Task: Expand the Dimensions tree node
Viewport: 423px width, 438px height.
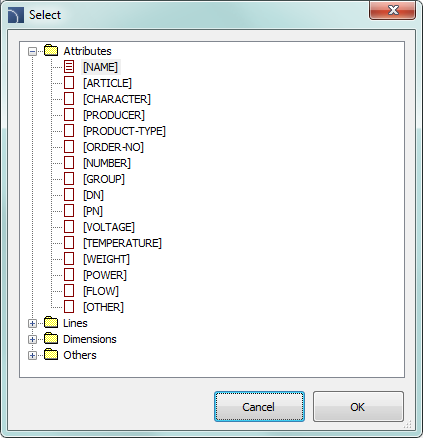Action: point(32,339)
